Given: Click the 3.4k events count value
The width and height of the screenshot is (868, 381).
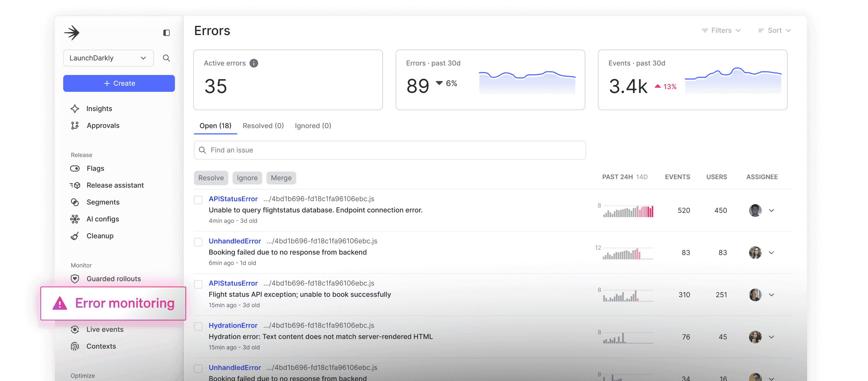Looking at the screenshot, I should click(628, 86).
